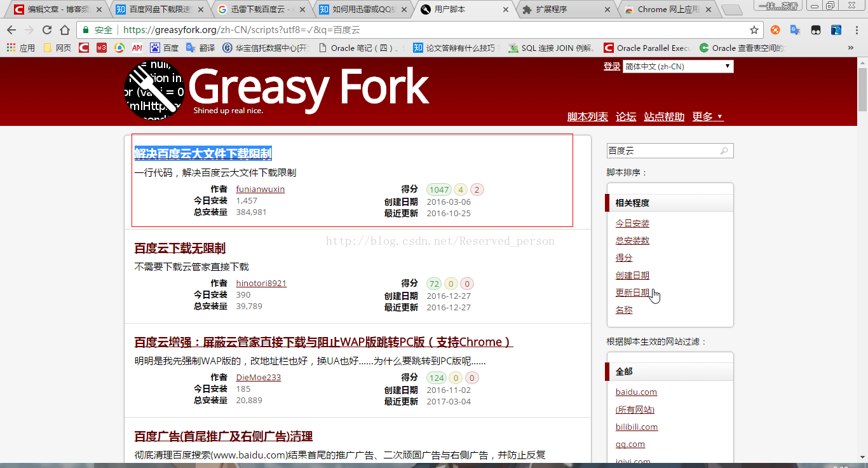This screenshot has height=468, width=868.
Task: Sort scripts by 今日安装
Action: click(632, 223)
